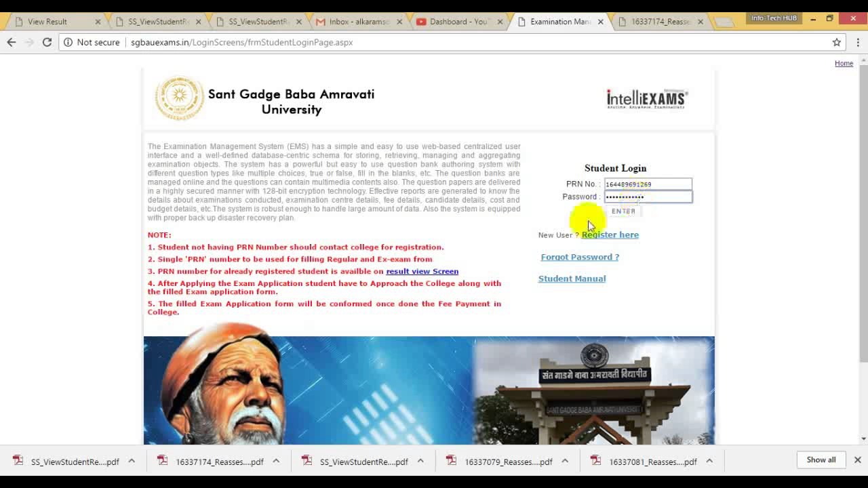Open the Dashboard YouTube tab
The width and height of the screenshot is (868, 488).
coord(458,22)
